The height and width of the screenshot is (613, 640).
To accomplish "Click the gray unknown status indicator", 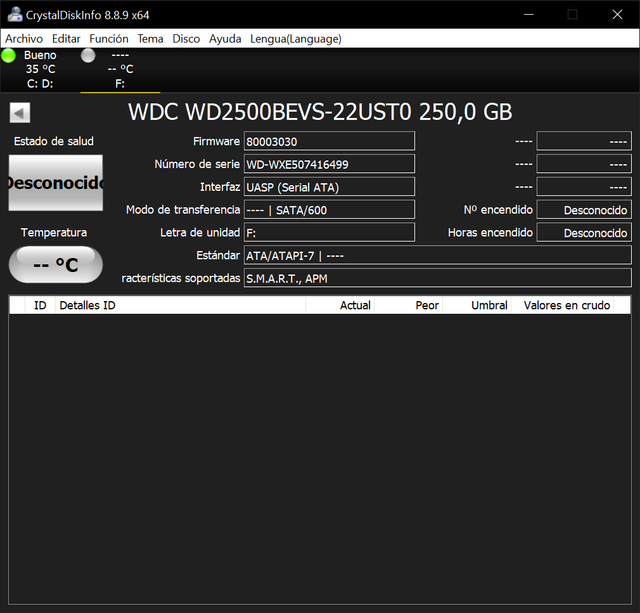I will (x=88, y=56).
